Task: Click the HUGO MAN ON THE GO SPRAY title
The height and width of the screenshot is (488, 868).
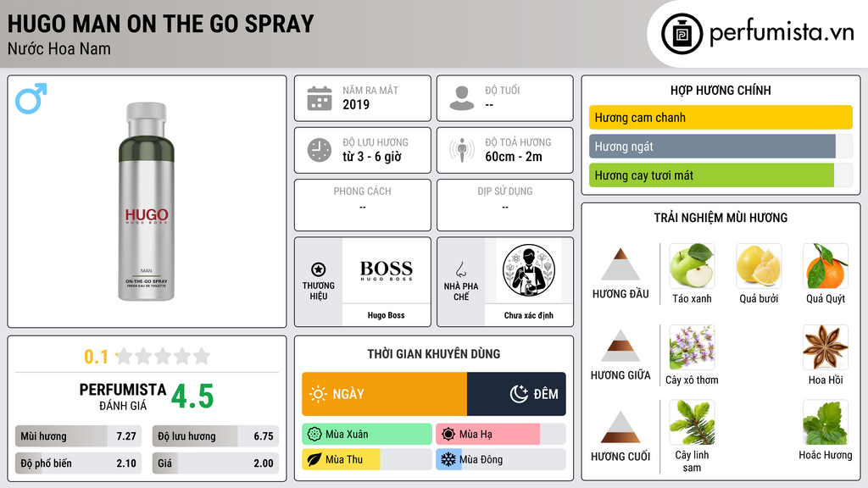Action: point(160,23)
